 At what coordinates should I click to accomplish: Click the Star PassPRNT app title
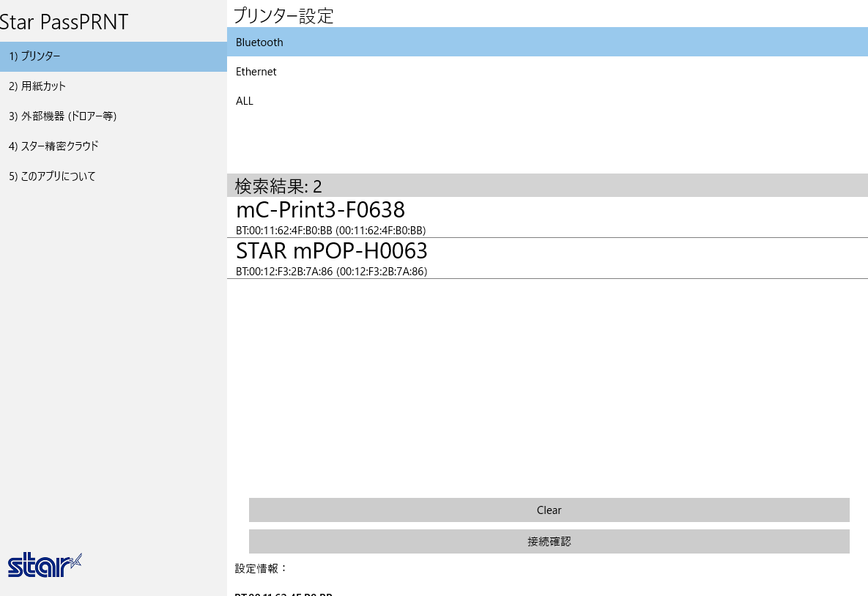coord(64,22)
